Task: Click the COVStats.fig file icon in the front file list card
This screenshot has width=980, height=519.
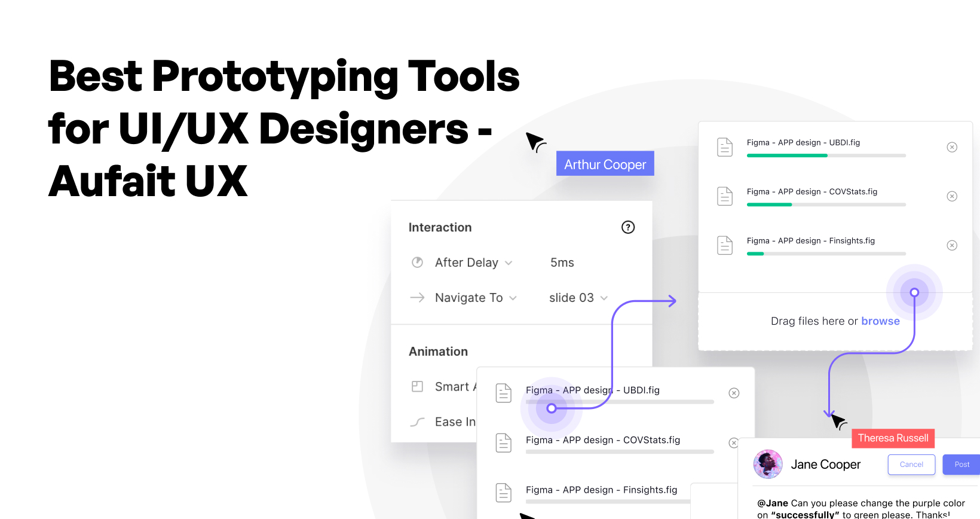Action: [504, 442]
